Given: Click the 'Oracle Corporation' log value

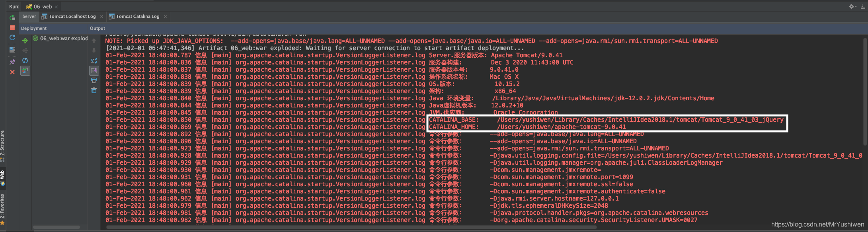Looking at the screenshot, I should (525, 113).
